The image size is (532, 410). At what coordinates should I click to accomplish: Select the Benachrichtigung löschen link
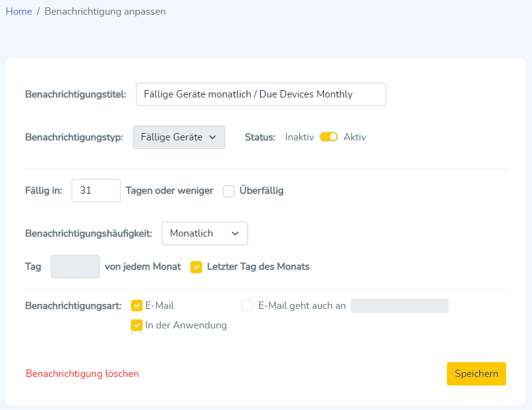pos(82,373)
